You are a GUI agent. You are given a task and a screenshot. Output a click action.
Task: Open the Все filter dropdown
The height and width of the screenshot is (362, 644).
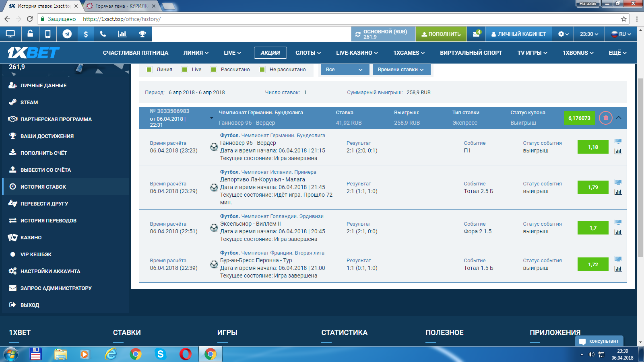click(344, 70)
